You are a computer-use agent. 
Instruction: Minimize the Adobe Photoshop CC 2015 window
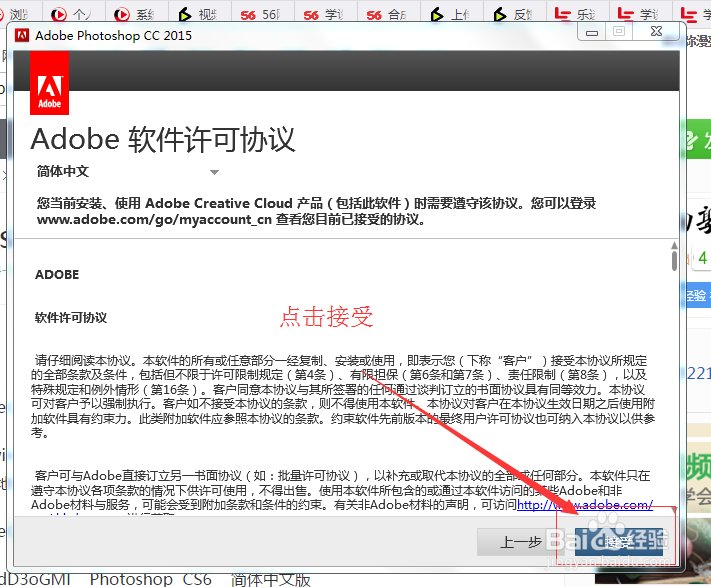click(x=592, y=32)
